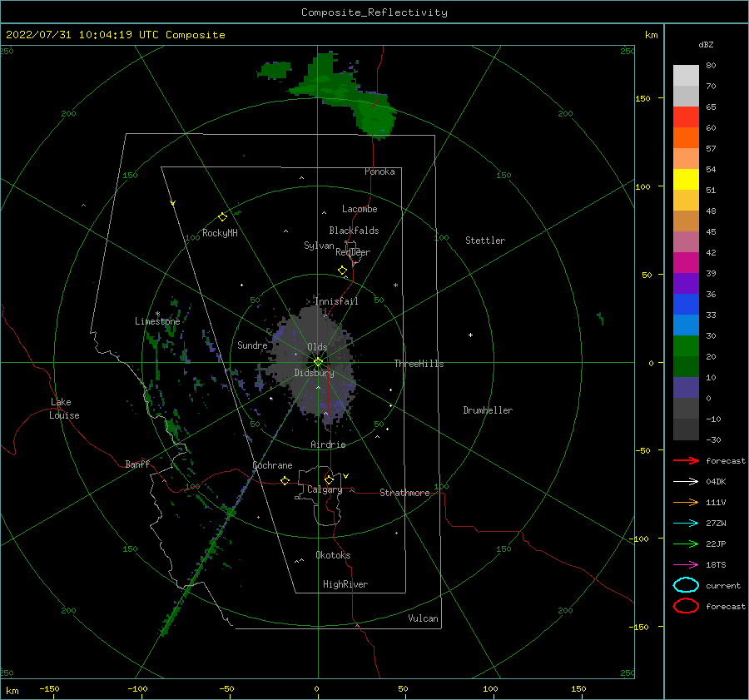This screenshot has width=749, height=700.
Task: Click the purple 36-39 dBZ swatch
Action: (x=686, y=284)
